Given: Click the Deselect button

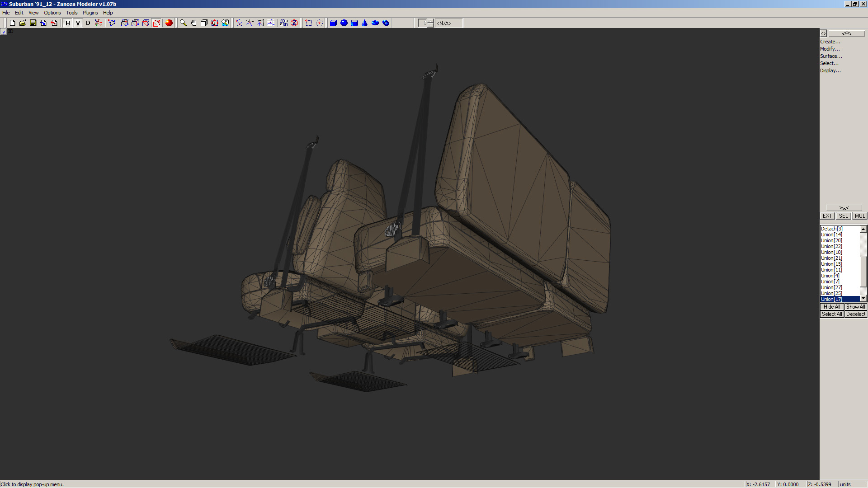Looking at the screenshot, I should 856,314.
